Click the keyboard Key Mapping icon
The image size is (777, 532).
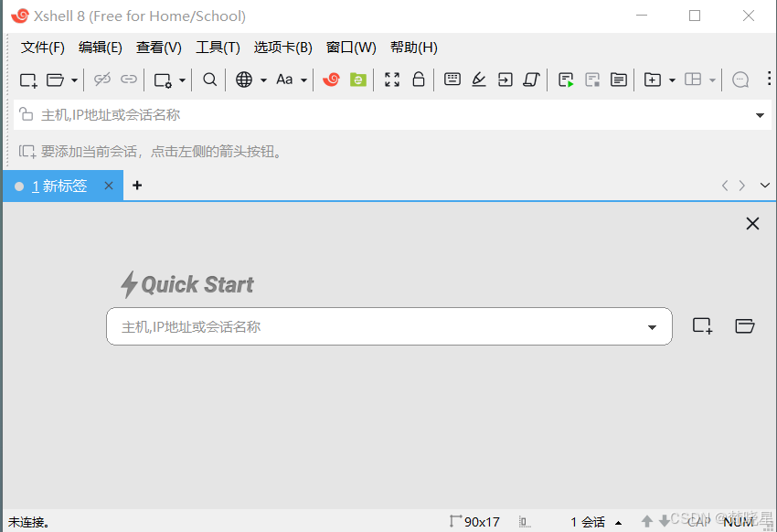452,80
